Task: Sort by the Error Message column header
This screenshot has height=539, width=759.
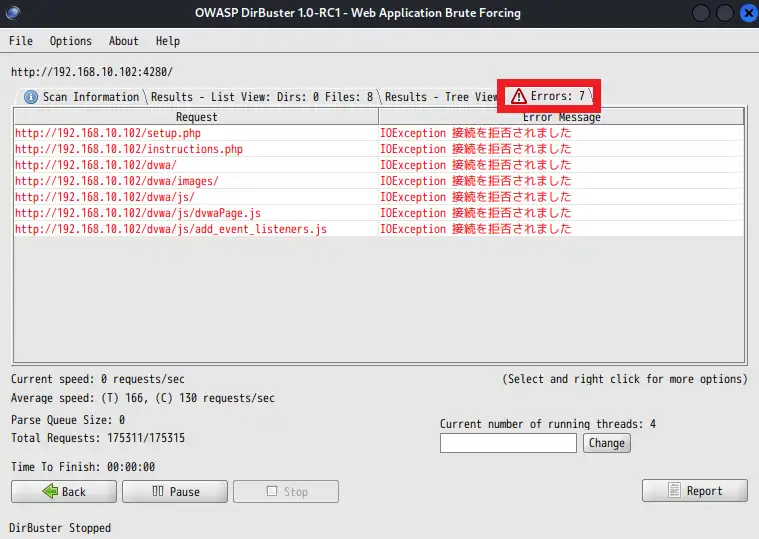Action: 561,117
